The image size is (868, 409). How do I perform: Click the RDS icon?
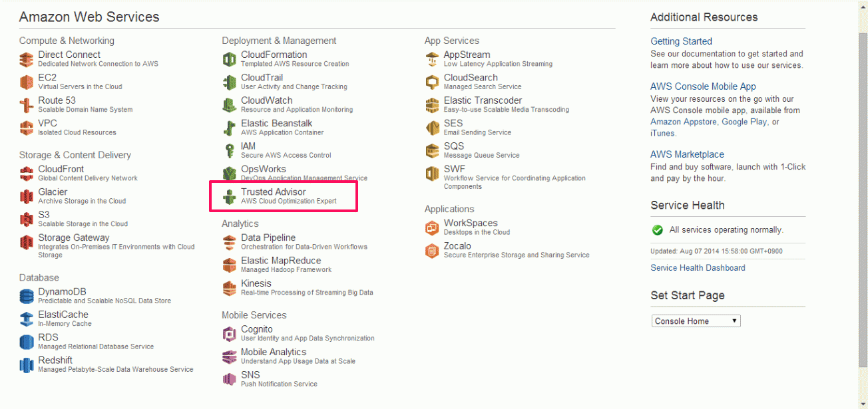pyautogui.click(x=27, y=342)
